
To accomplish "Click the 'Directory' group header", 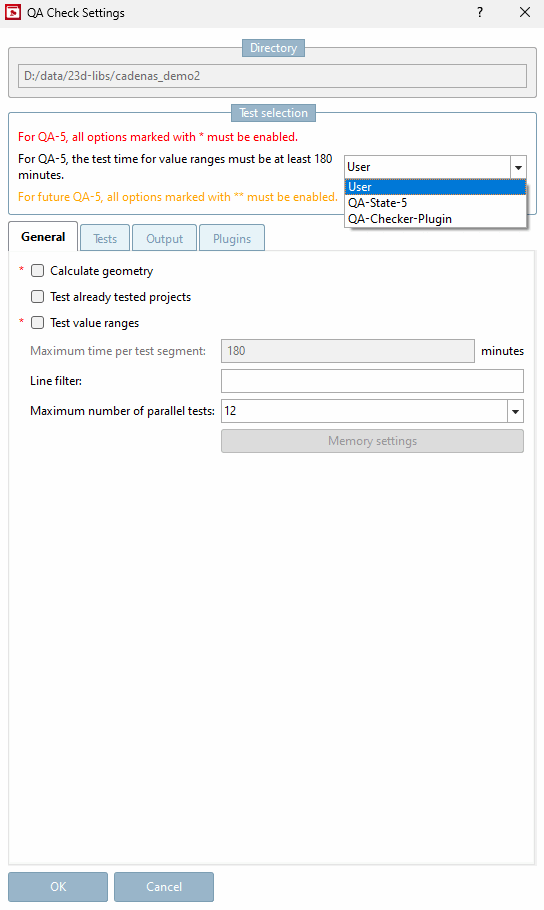I will point(273,48).
